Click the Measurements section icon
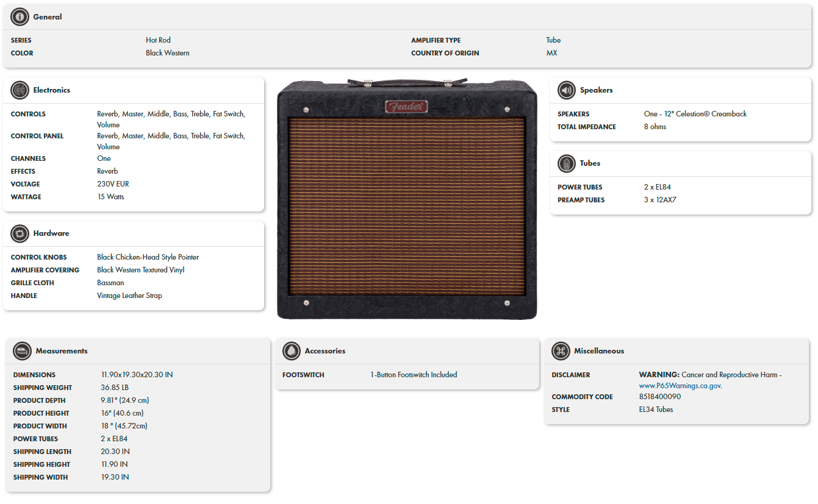818x504 pixels. (23, 351)
